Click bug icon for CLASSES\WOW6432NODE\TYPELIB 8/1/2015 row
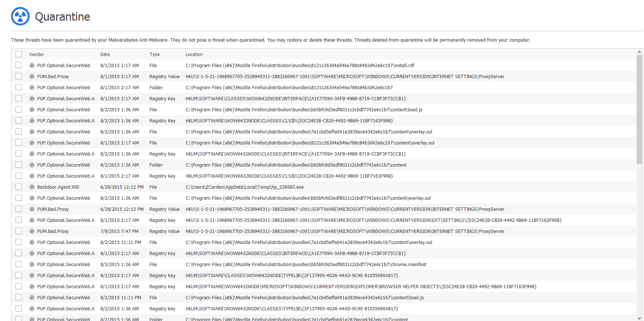This screenshot has width=644, height=321. pos(32,275)
